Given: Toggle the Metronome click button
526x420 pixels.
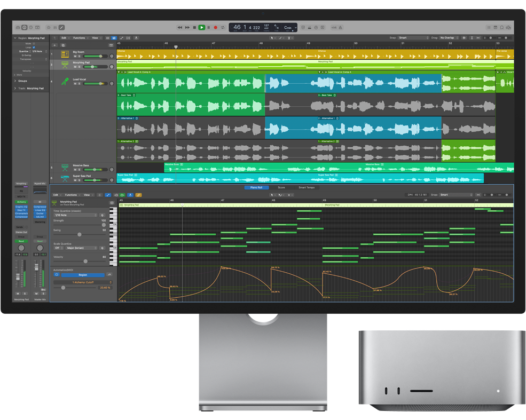Looking at the screenshot, I should (341, 28).
